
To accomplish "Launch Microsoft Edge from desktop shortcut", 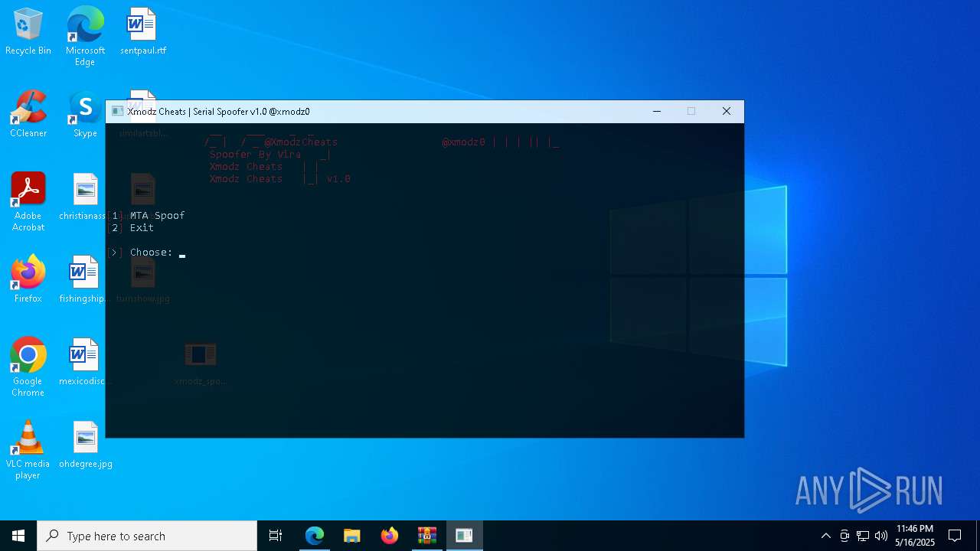I will [x=85, y=37].
